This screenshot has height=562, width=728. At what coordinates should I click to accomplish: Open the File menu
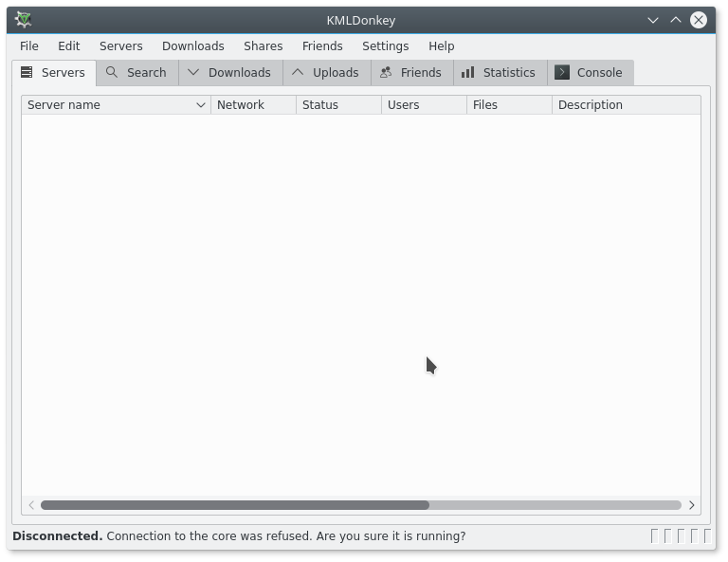(29, 45)
